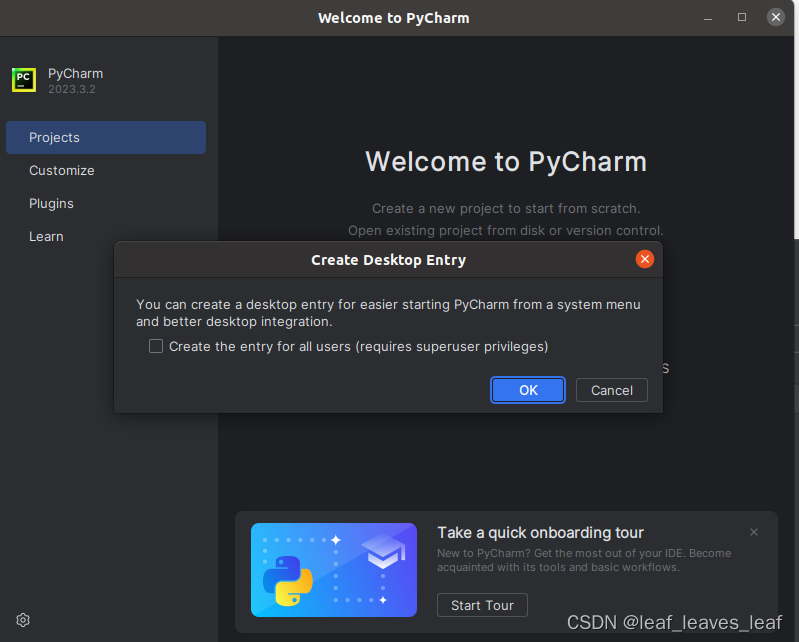
Task: Click the 'Take a quick onboarding tour' heading
Action: 540,532
